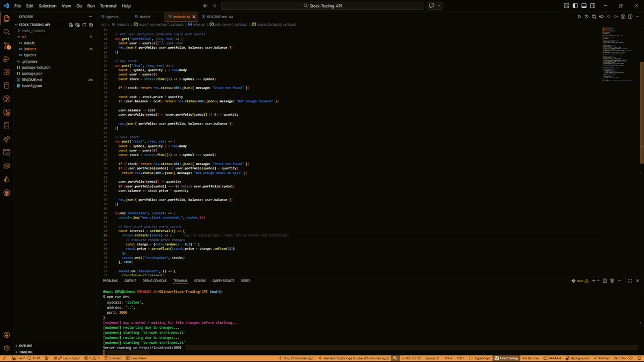This screenshot has height=362, width=644.
Task: Switch to the PROBLEMS panel tab
Action: pos(111,280)
